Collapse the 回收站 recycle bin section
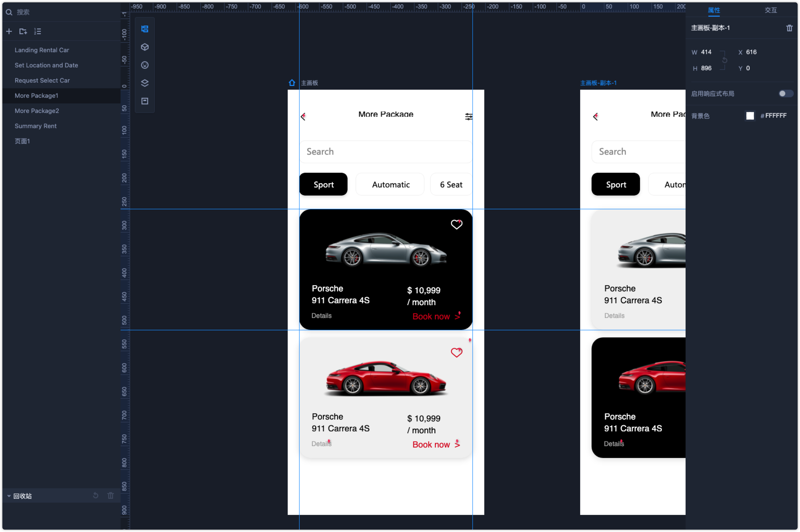 9,496
